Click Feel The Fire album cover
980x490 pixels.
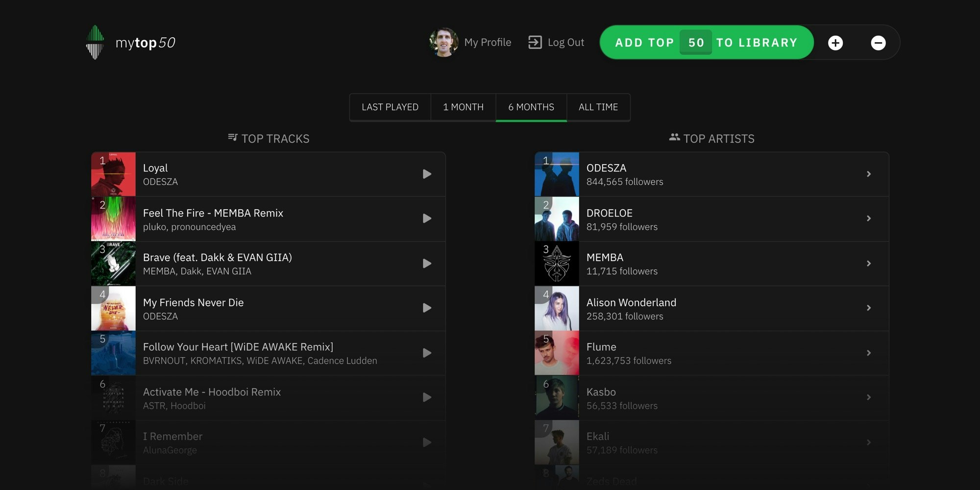(113, 219)
